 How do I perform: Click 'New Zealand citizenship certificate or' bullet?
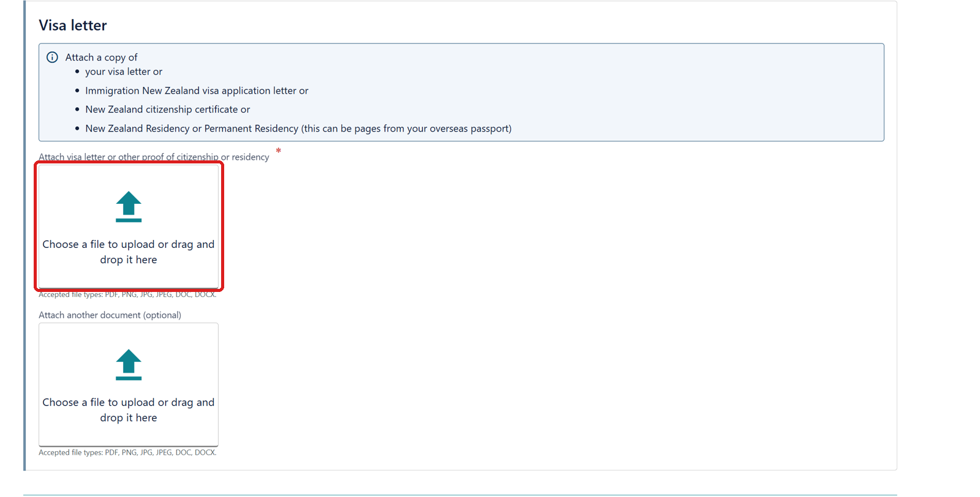point(168,110)
